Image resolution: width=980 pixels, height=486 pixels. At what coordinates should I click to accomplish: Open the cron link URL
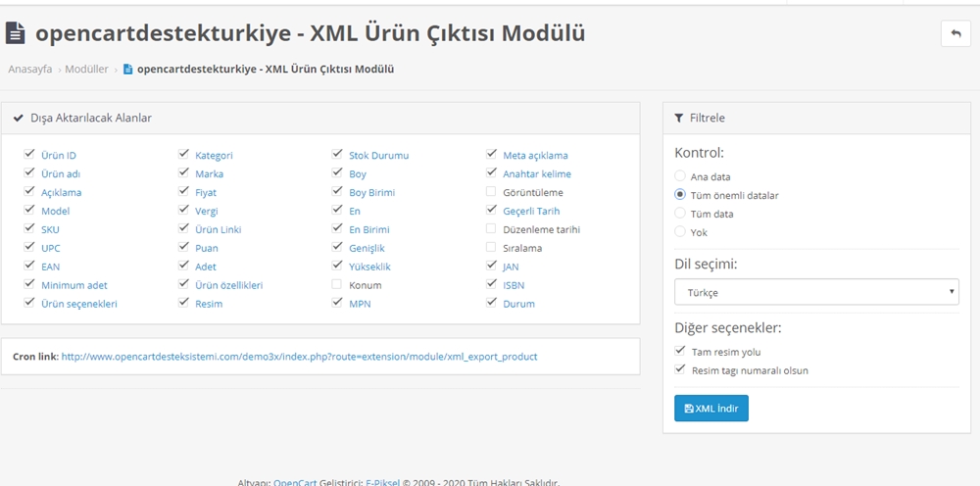[299, 357]
